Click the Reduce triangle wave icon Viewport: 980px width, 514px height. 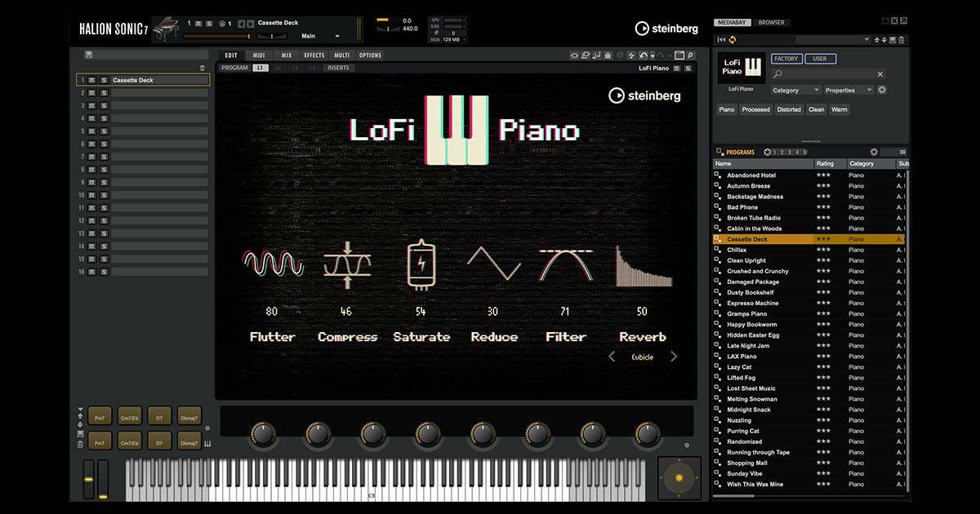(494, 264)
